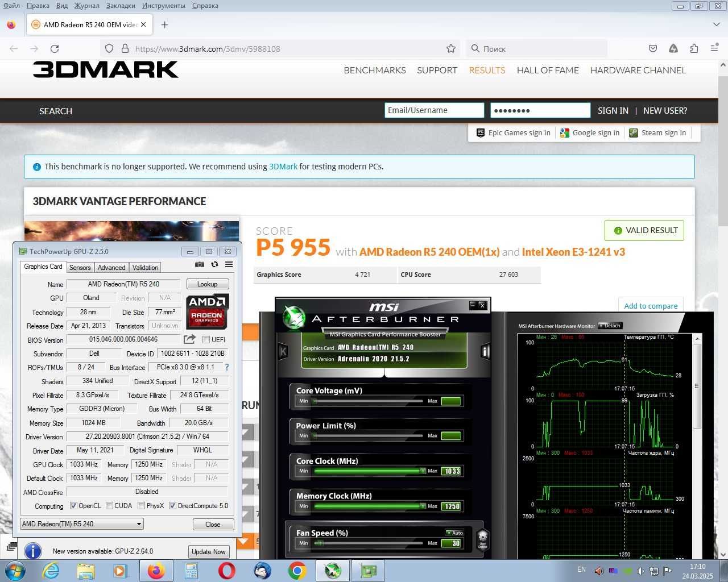Select the GPU-Z Graphics Card tab
Screen dimensions: 728x582
(43, 267)
